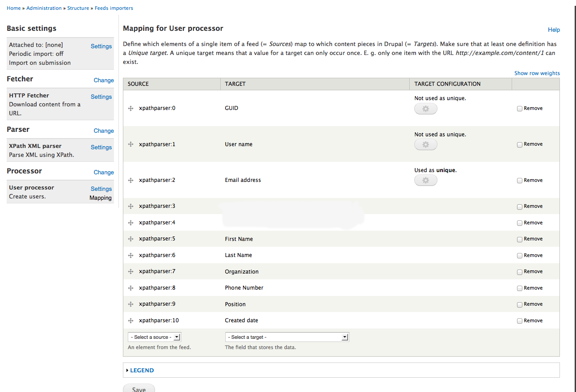Open XPath XML parser Settings link

101,147
